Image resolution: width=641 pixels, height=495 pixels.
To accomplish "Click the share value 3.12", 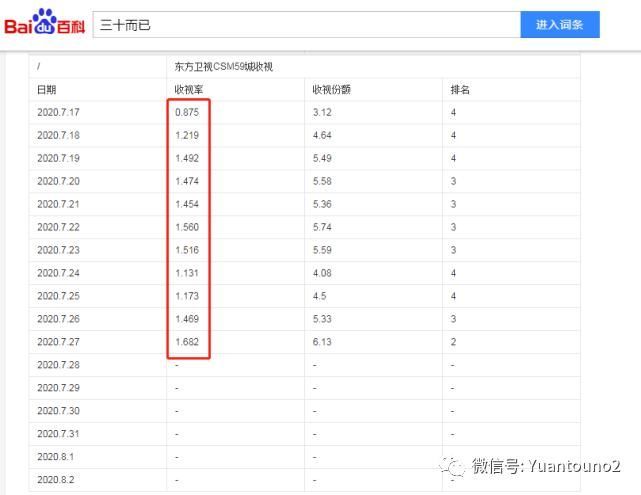I will coord(322,112).
